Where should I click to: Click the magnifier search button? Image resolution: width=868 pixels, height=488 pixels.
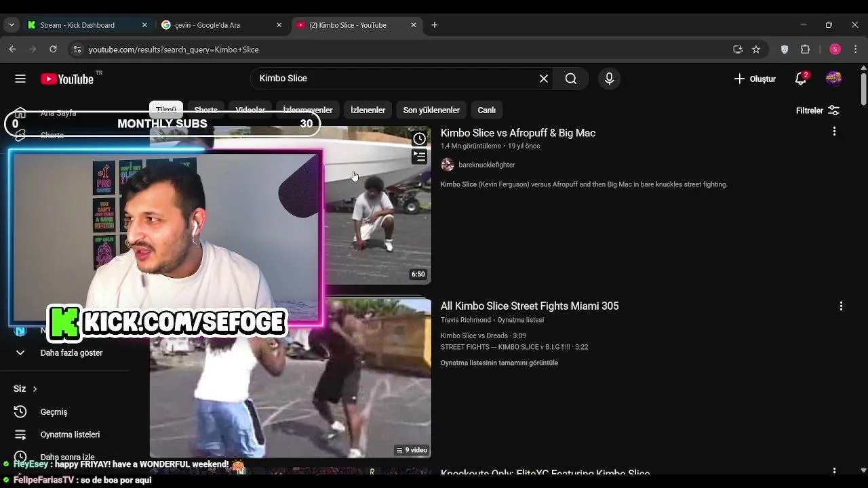pyautogui.click(x=571, y=79)
